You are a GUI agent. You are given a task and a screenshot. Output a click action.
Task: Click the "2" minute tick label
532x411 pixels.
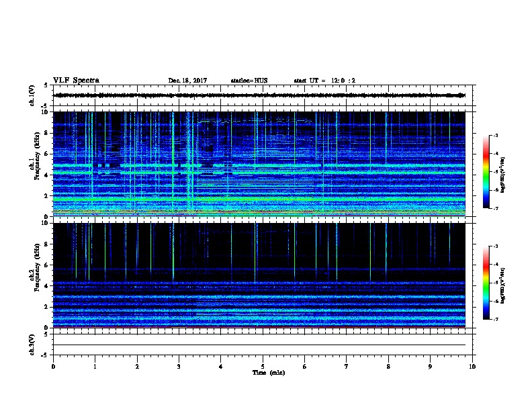pyautogui.click(x=137, y=367)
